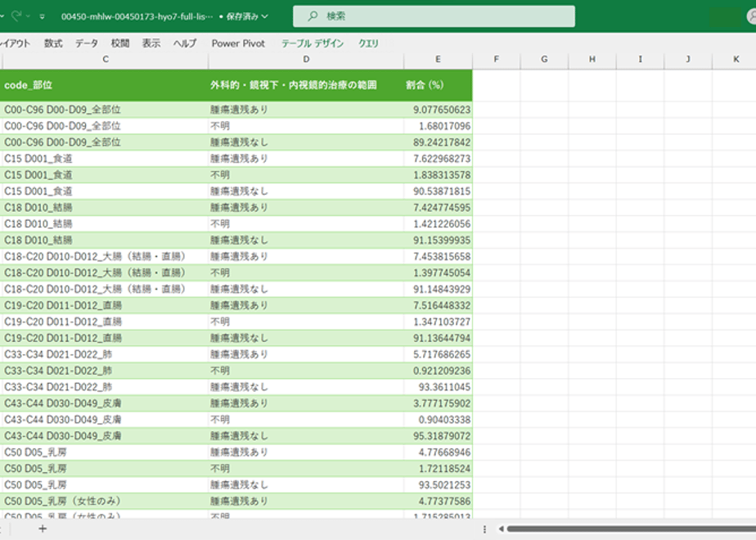Select cell with value 9.077650623
Viewport: 756px width, 540px height.
pos(438,110)
